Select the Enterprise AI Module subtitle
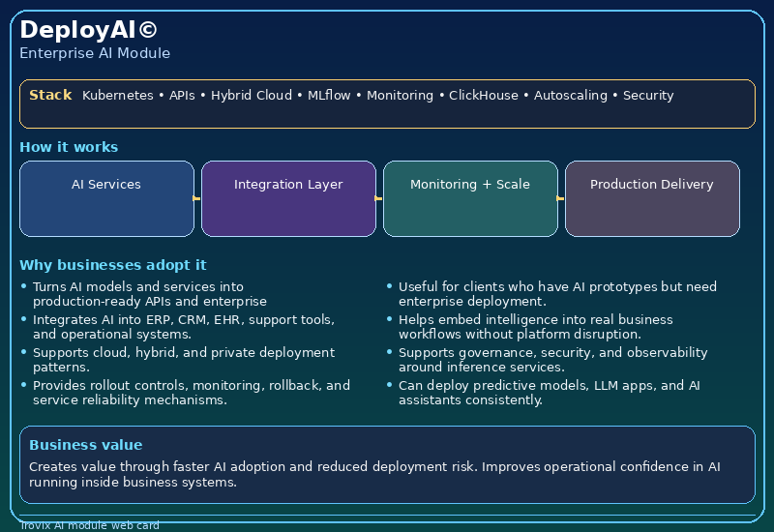 coord(95,53)
